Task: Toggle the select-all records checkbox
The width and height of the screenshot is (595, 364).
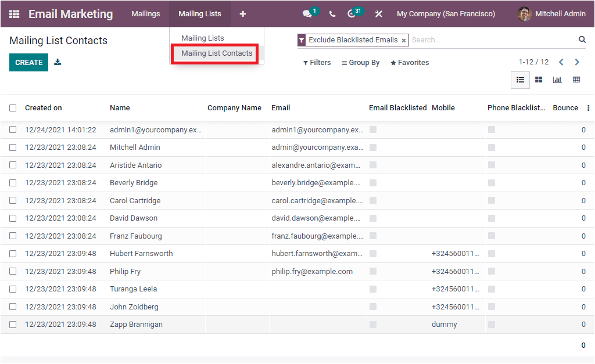Action: [13, 107]
